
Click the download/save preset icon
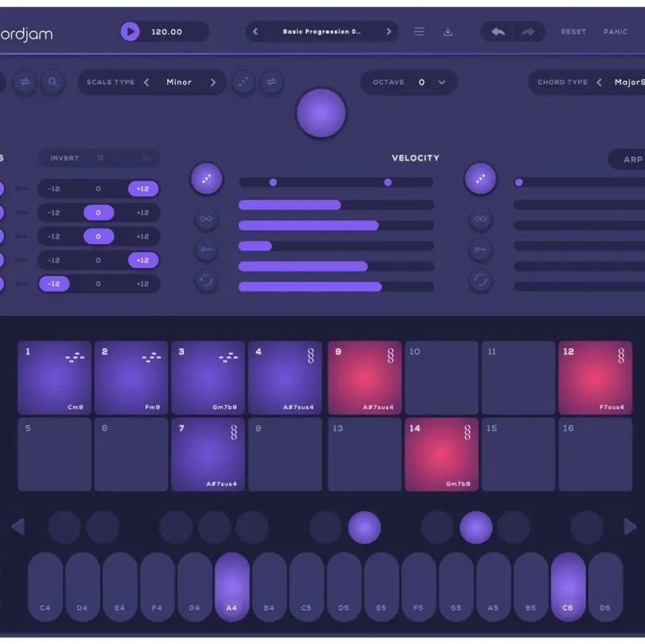[x=448, y=32]
